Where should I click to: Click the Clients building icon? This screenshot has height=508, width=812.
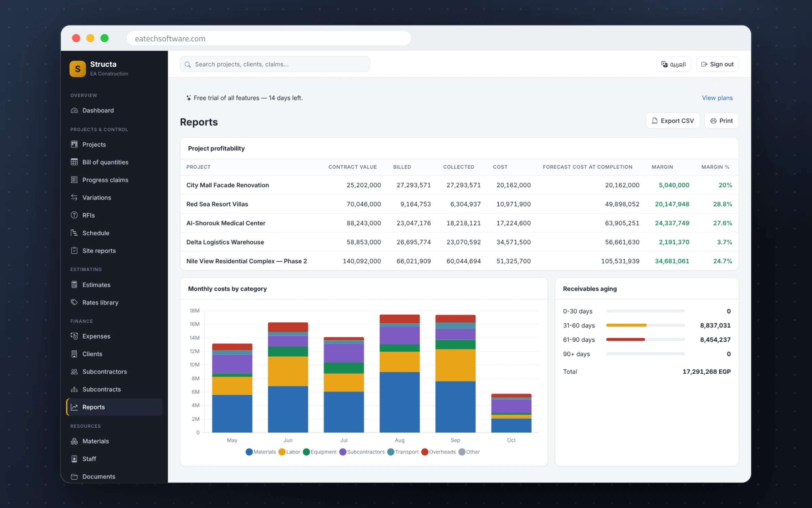coord(74,354)
